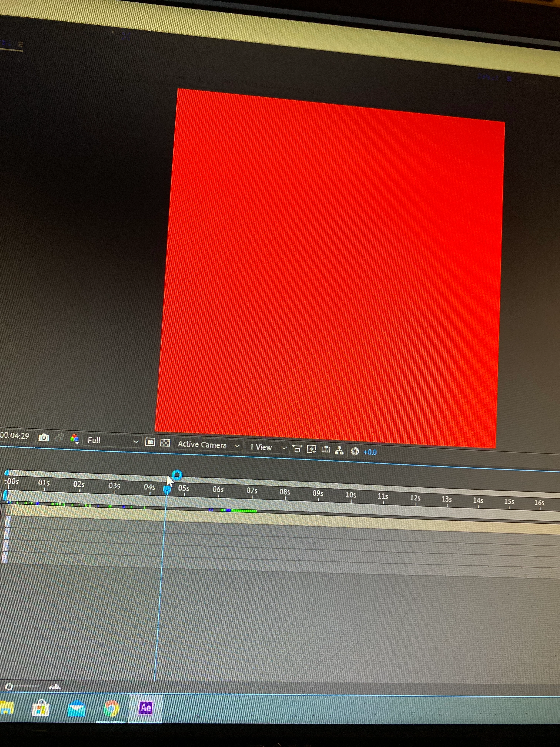The height and width of the screenshot is (747, 560).
Task: Toggle the Region of Interest button
Action: (150, 442)
